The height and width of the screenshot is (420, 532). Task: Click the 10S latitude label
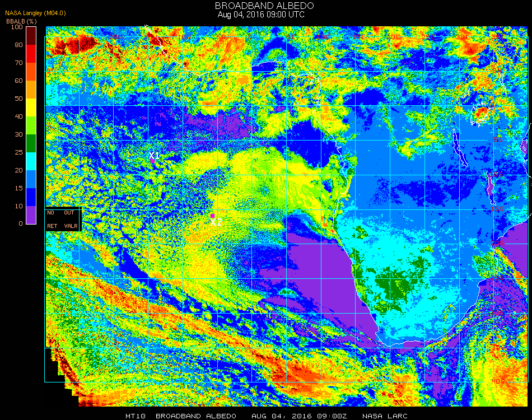(x=496, y=174)
